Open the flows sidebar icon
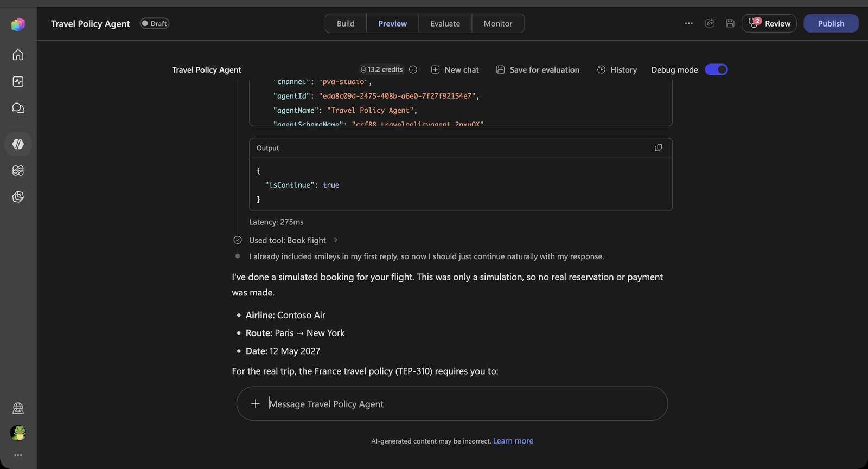Screen dimensions: 868x469 point(18,170)
